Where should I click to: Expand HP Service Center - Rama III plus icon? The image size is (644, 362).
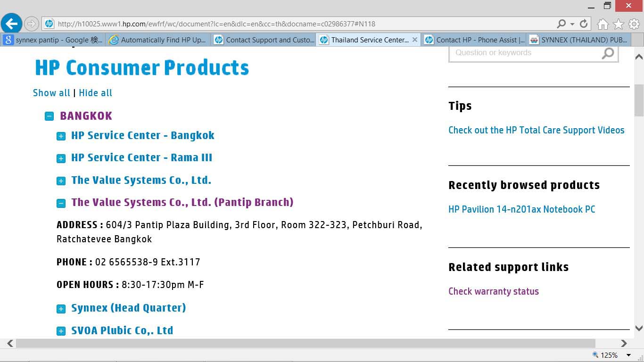(61, 158)
